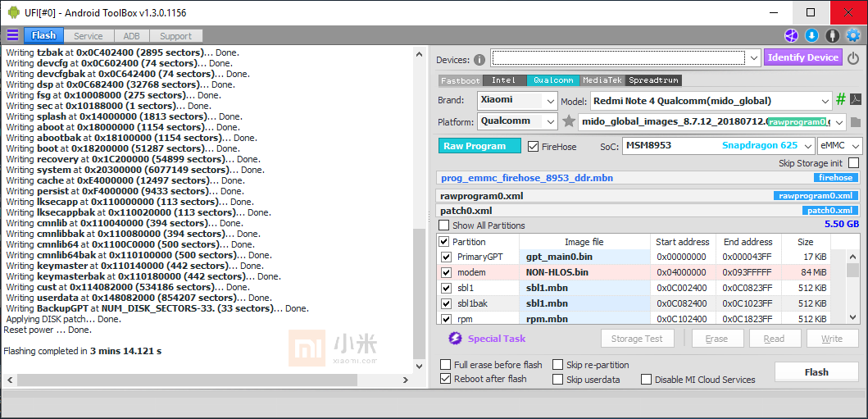Image resolution: width=868 pixels, height=419 pixels.
Task: Click the purple globe network icon
Action: (791, 36)
